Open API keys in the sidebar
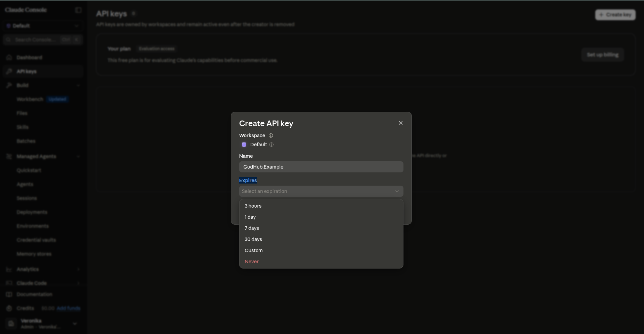This screenshot has height=334, width=644. click(x=42, y=71)
